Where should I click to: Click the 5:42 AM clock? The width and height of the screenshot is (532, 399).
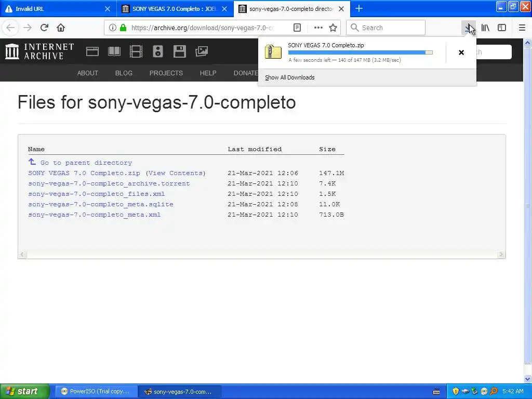click(513, 392)
